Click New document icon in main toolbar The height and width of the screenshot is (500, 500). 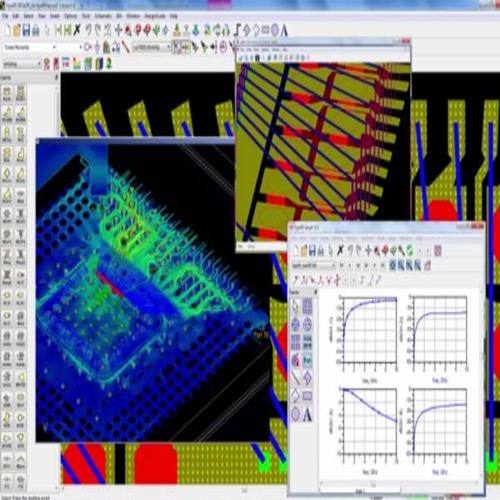tap(8, 30)
